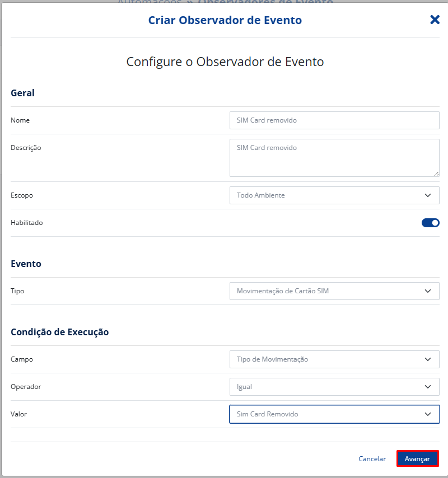The width and height of the screenshot is (448, 478).
Task: Click the chevron arrow in Escopo field
Action: [428, 195]
